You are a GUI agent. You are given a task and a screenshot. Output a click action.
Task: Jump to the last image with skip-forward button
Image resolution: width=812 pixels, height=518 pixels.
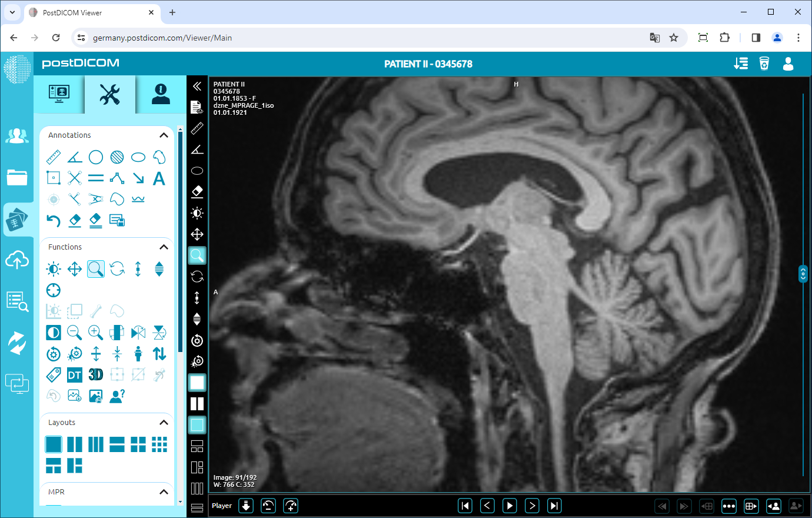coord(554,505)
